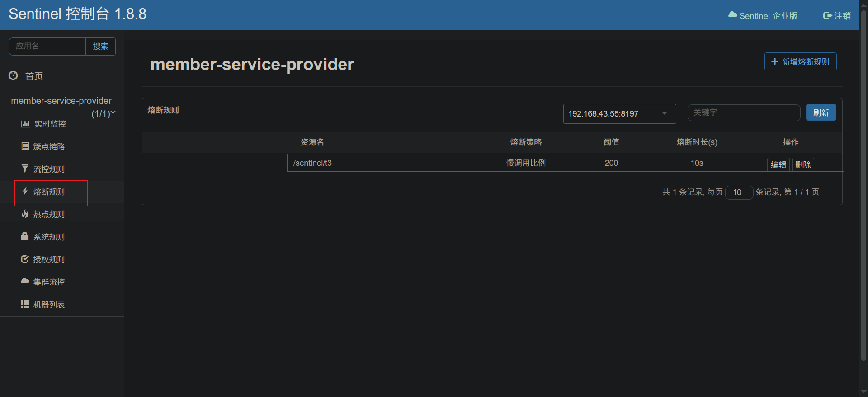Viewport: 868px width, 397px height.
Task: Click the hotspot rules flame icon
Action: 25,214
